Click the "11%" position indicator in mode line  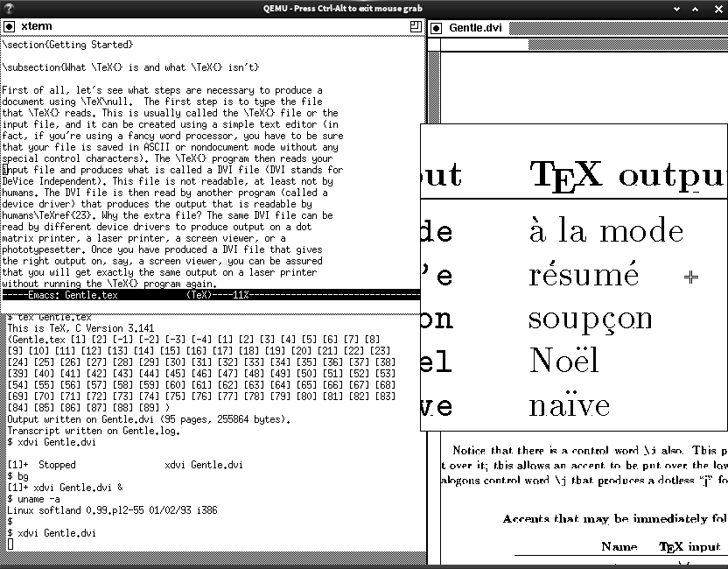point(241,295)
